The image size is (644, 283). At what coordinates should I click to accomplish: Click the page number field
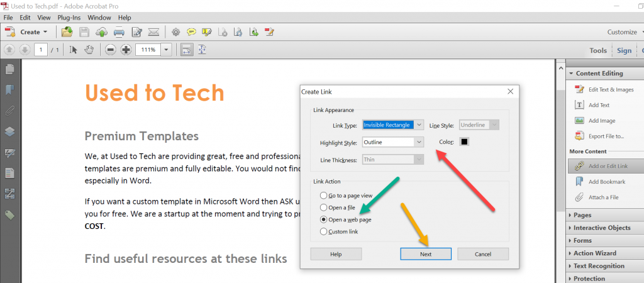point(41,50)
